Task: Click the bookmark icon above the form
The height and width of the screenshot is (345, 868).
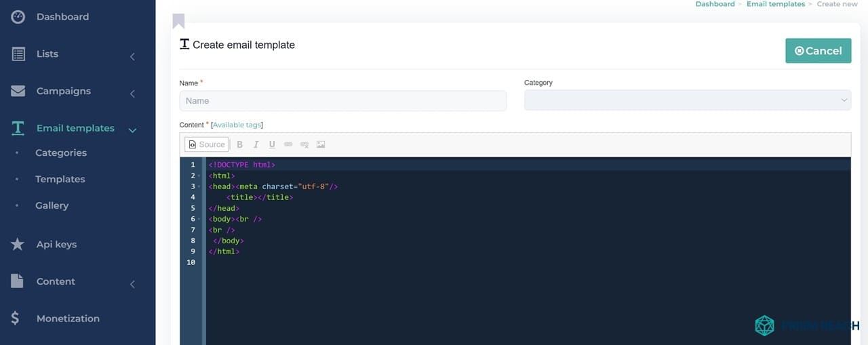Action: click(178, 21)
